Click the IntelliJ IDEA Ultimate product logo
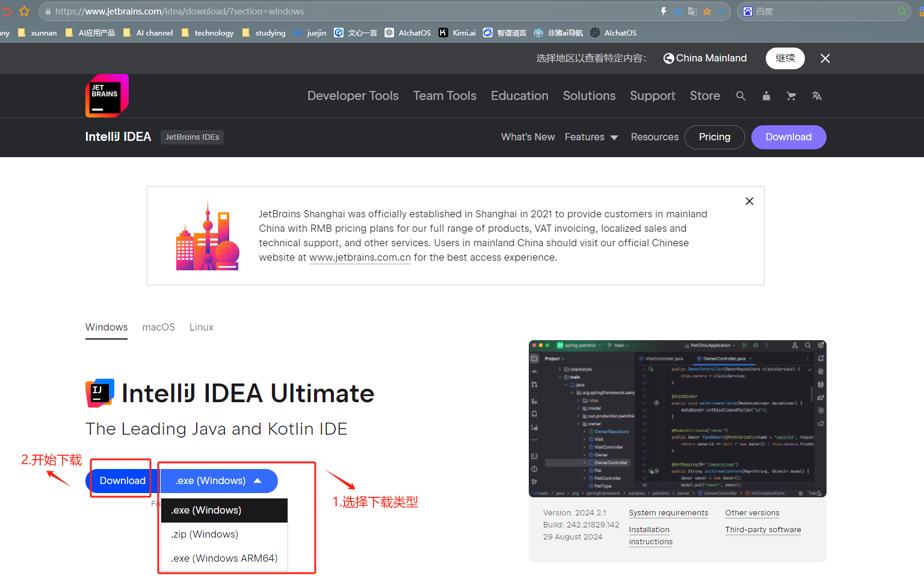The height and width of the screenshot is (584, 924). [100, 393]
